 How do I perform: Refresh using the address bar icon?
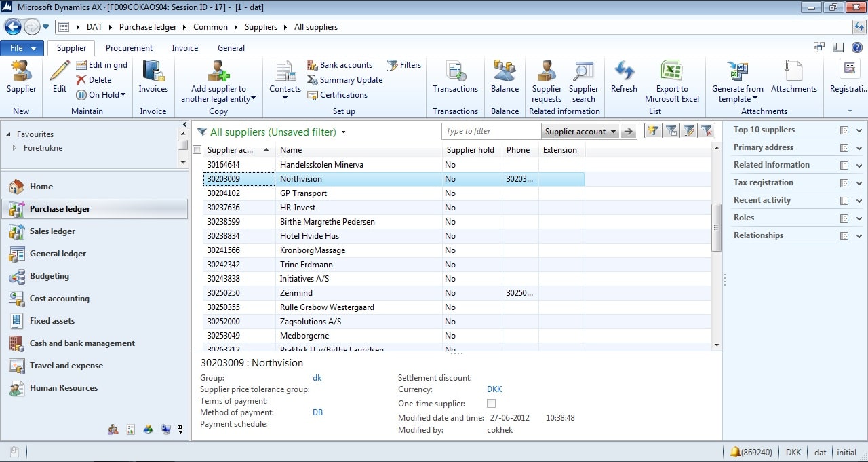click(x=859, y=27)
